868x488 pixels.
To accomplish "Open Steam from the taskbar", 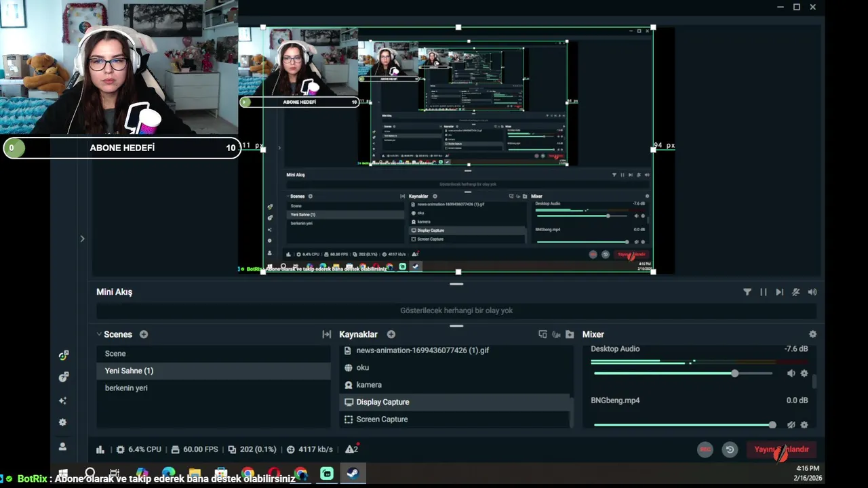I will 353,473.
